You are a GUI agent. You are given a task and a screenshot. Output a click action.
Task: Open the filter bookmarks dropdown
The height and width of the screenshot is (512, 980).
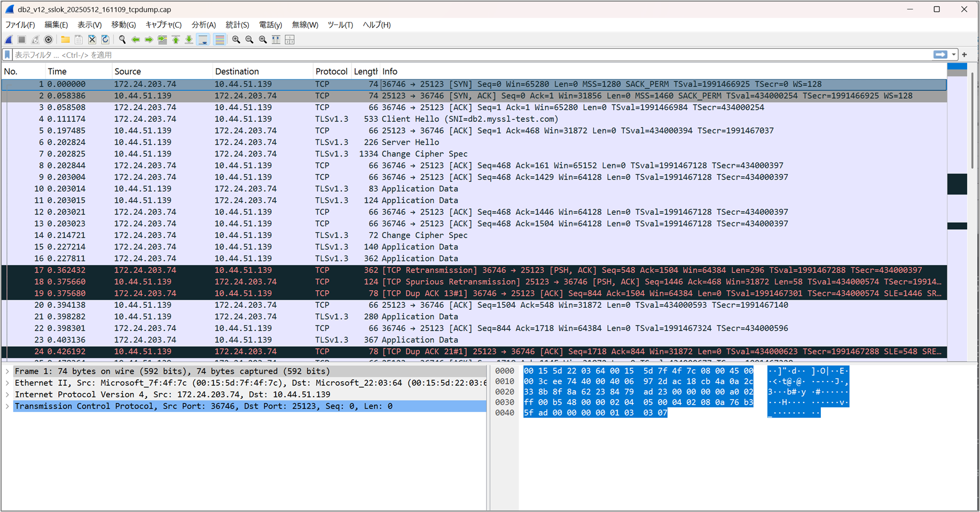click(x=7, y=55)
